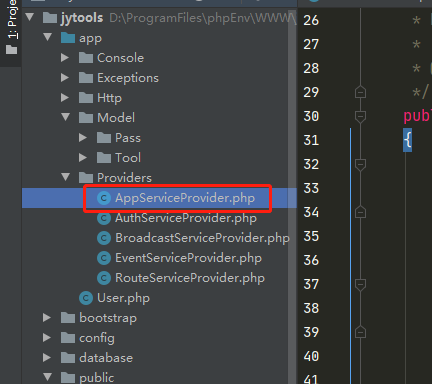Image resolution: width=432 pixels, height=384 pixels.
Task: Select the config folder
Action: [x=97, y=338]
